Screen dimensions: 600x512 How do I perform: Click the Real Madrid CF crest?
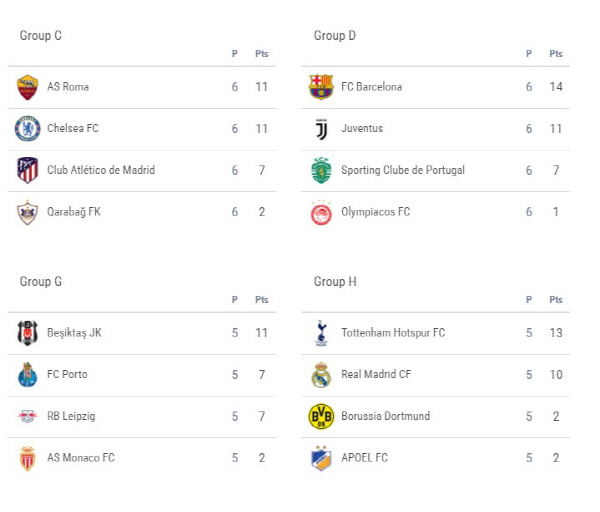(x=321, y=375)
